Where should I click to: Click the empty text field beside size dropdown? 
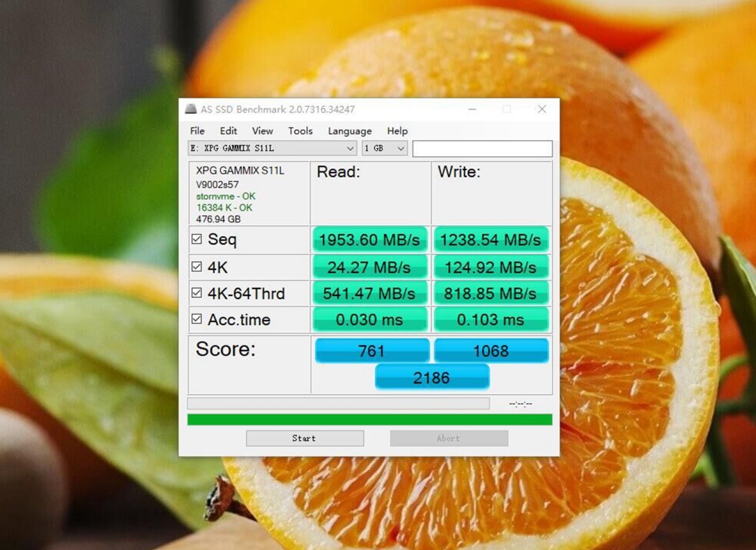pos(482,148)
